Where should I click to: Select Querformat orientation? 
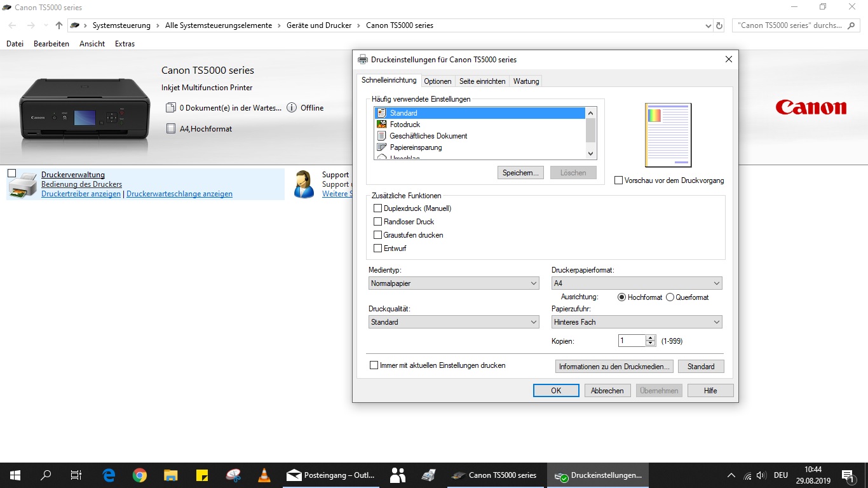click(x=670, y=297)
